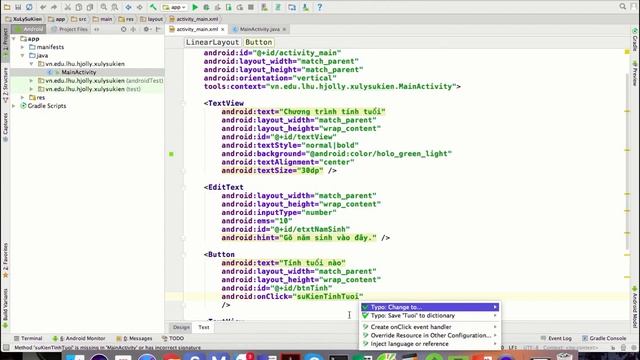Collapse the app module tree node
This screenshot has width=640, height=360.
tap(14, 39)
